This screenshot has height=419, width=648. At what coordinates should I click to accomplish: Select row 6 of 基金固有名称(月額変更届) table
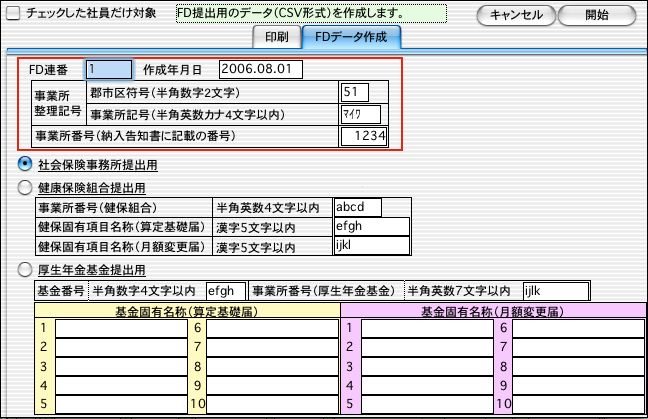pyautogui.click(x=575, y=327)
